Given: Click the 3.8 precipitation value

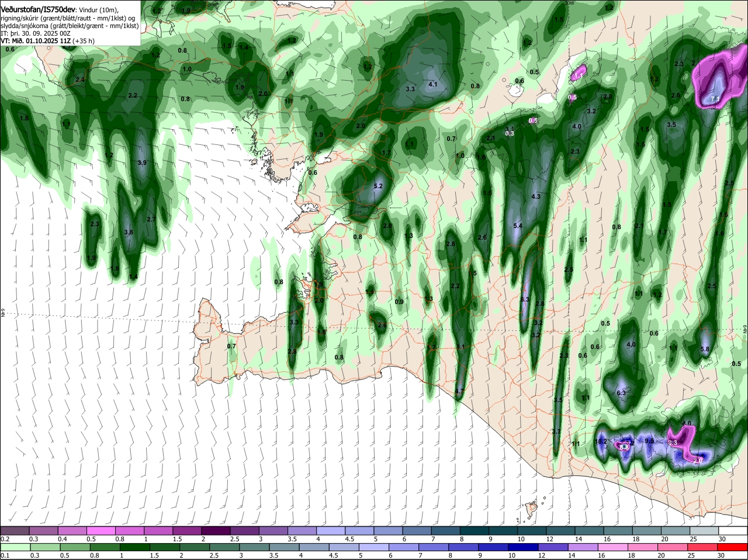Looking at the screenshot, I should coord(129,232).
